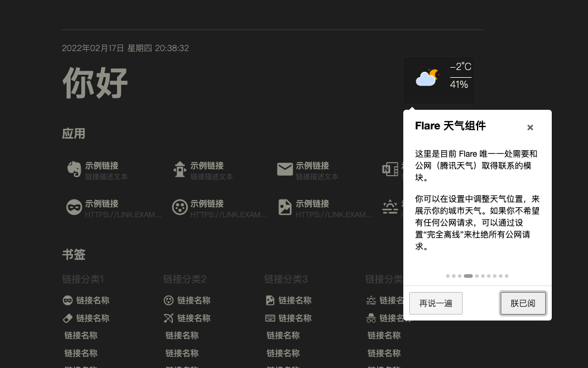
Task: Click the eraser bookmark icon under 链接分类1
Action: click(x=68, y=318)
